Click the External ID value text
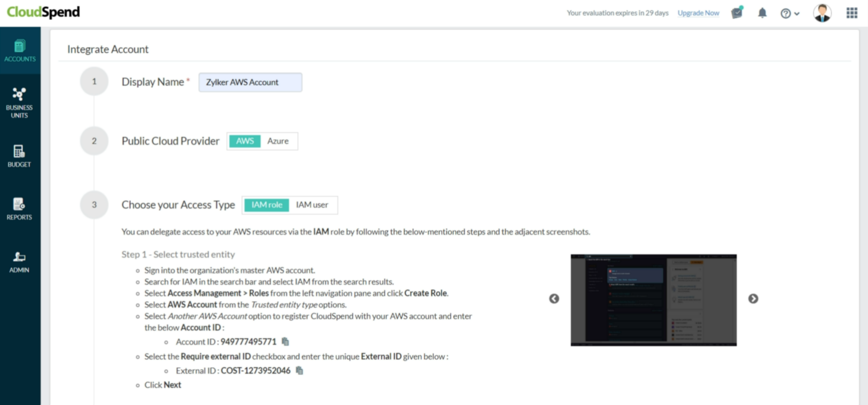Viewport: 868px width, 405px height. click(x=256, y=371)
